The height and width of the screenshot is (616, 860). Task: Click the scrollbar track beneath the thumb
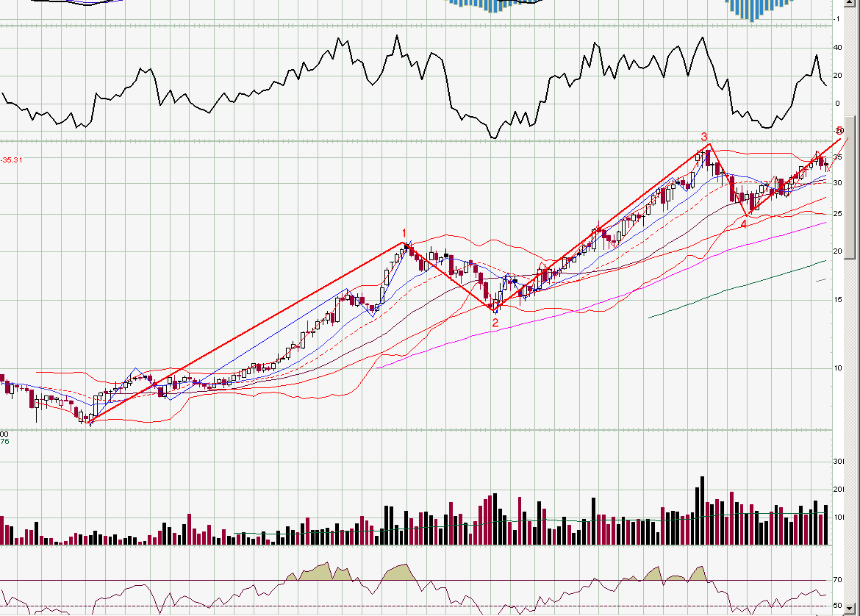click(x=850, y=431)
